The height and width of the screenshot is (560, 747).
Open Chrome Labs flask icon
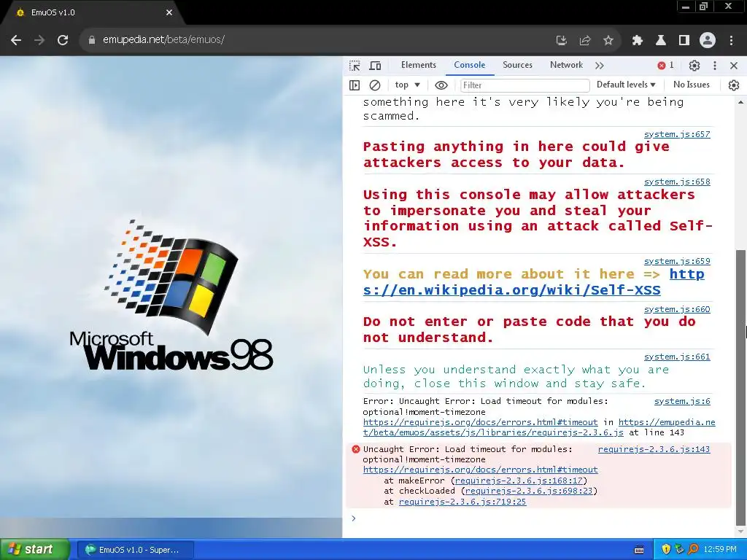[661, 41]
